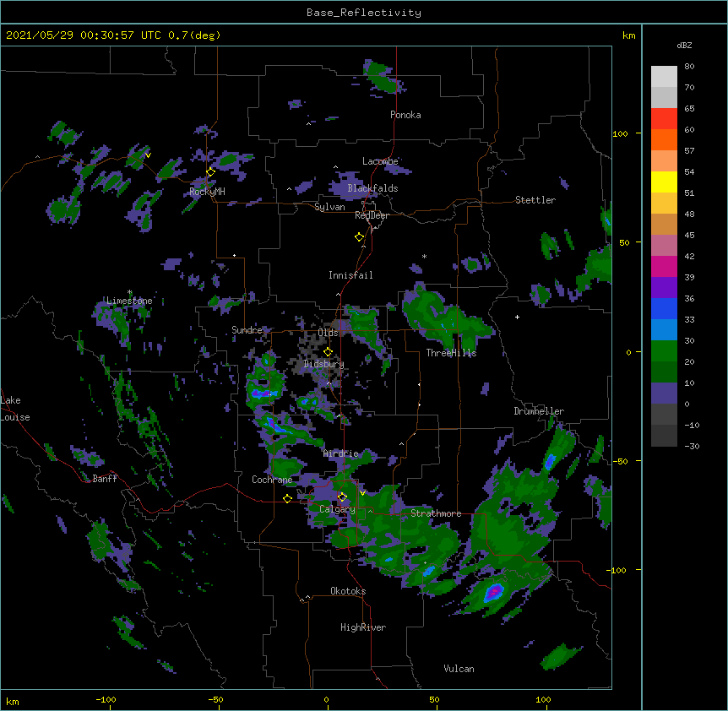Click the Stettler town label
Screen dimensions: 728x711
535,200
